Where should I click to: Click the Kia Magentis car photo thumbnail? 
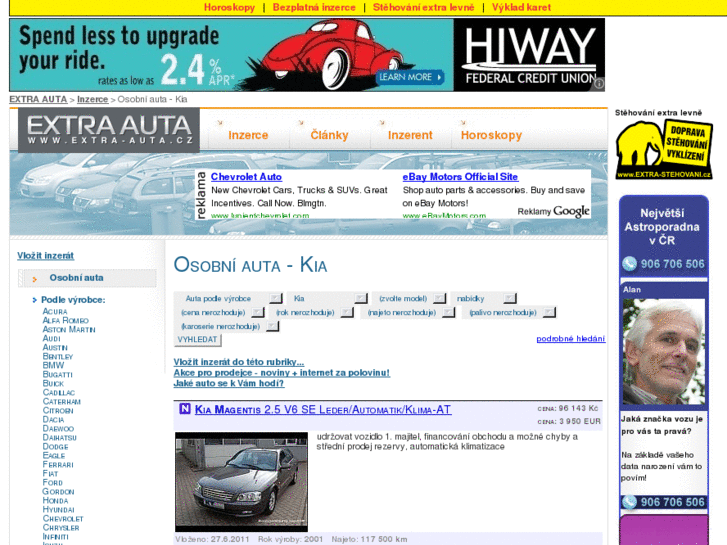tap(241, 482)
